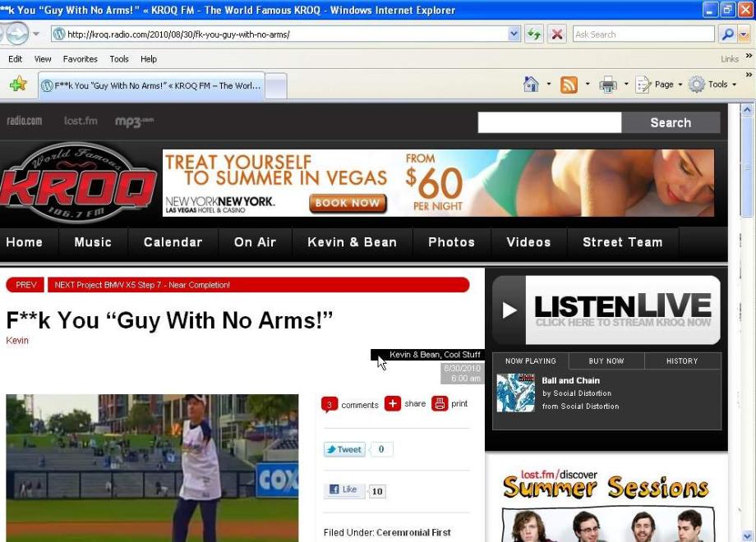
Task: Click the Tweet button
Action: [x=344, y=449]
